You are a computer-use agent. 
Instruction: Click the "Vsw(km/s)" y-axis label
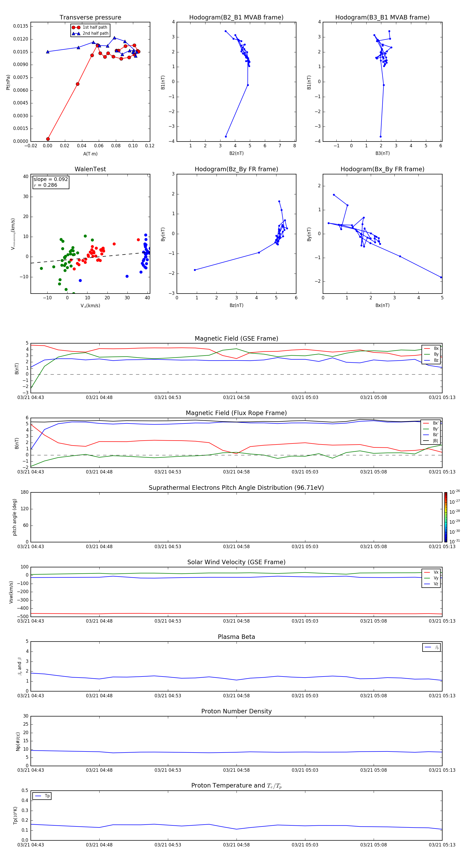(11, 592)
